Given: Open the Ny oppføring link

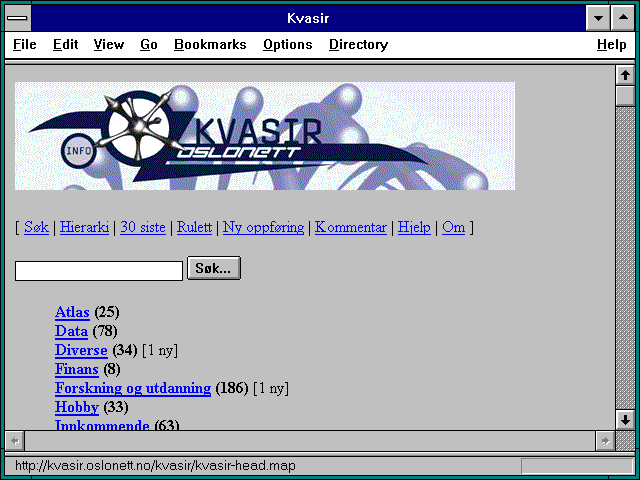Looking at the screenshot, I should tap(263, 228).
